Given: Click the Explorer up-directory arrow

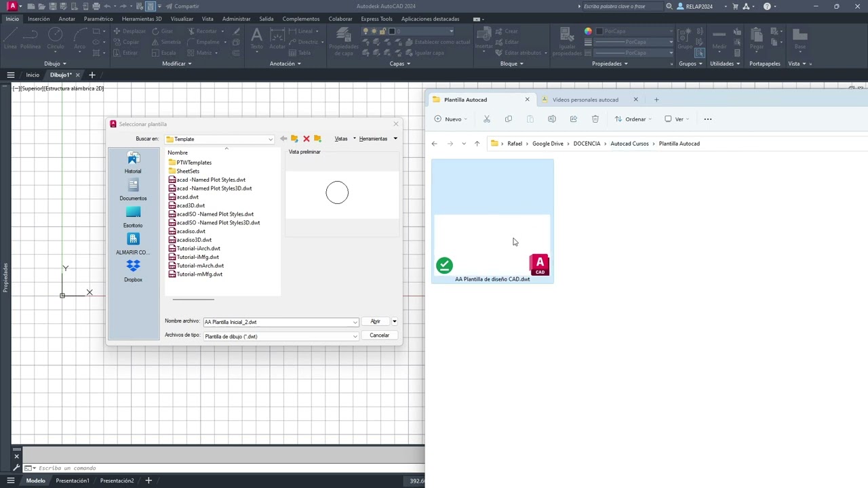Looking at the screenshot, I should (477, 144).
